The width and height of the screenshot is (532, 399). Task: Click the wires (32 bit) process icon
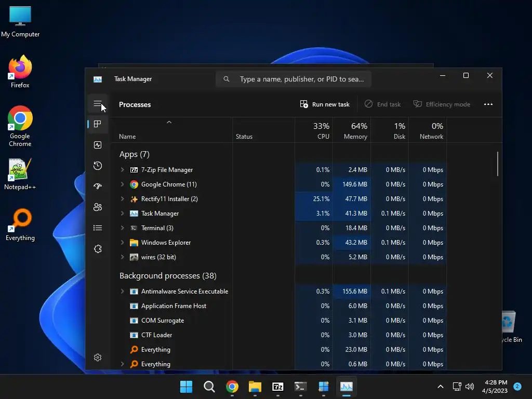click(x=134, y=257)
